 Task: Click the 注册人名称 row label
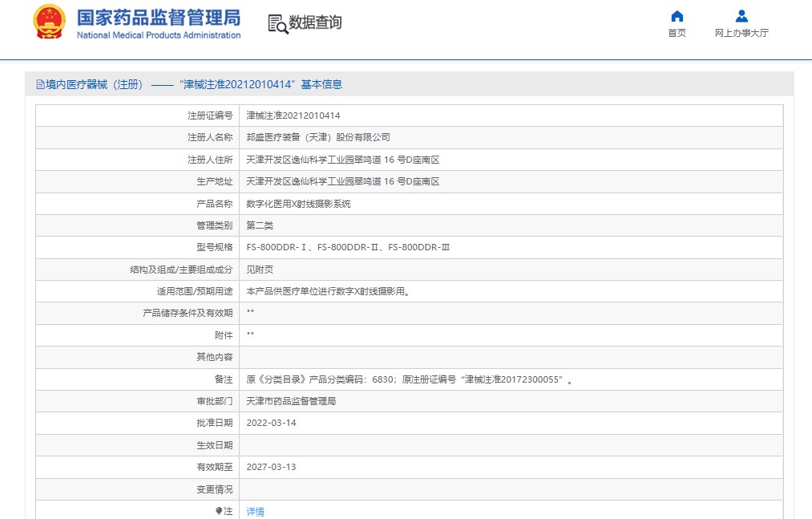[x=210, y=137]
